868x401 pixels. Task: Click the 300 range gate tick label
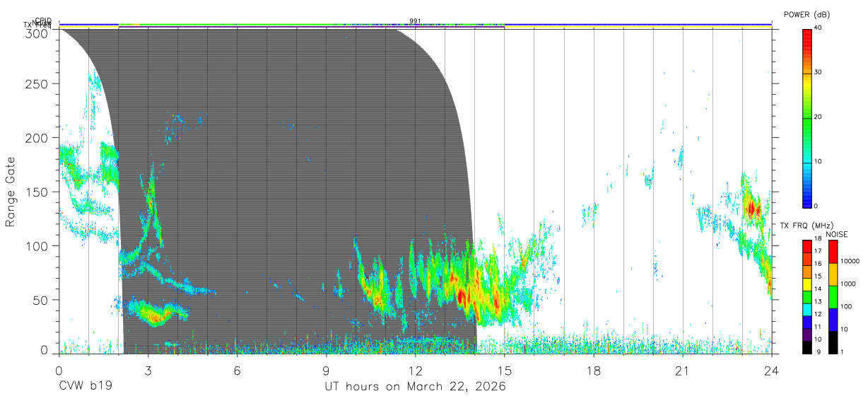coord(37,33)
